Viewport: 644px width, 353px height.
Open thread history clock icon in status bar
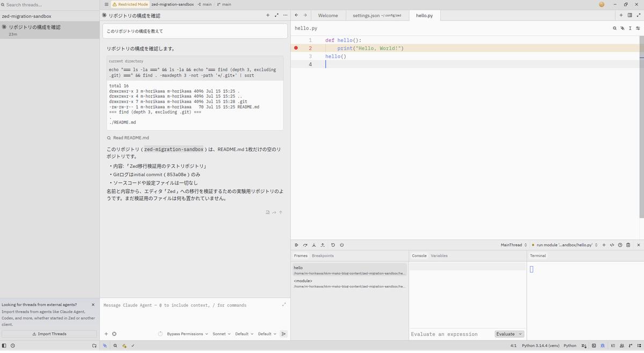[12, 345]
